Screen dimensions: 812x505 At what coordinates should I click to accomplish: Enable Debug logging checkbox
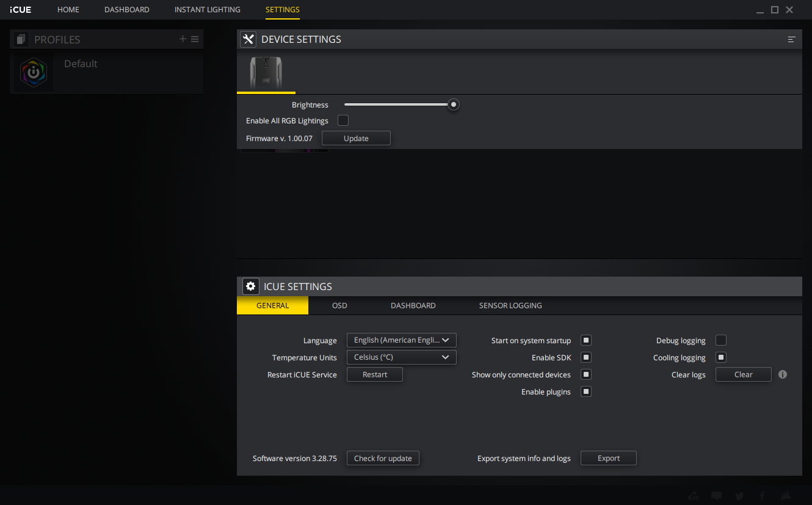click(721, 340)
